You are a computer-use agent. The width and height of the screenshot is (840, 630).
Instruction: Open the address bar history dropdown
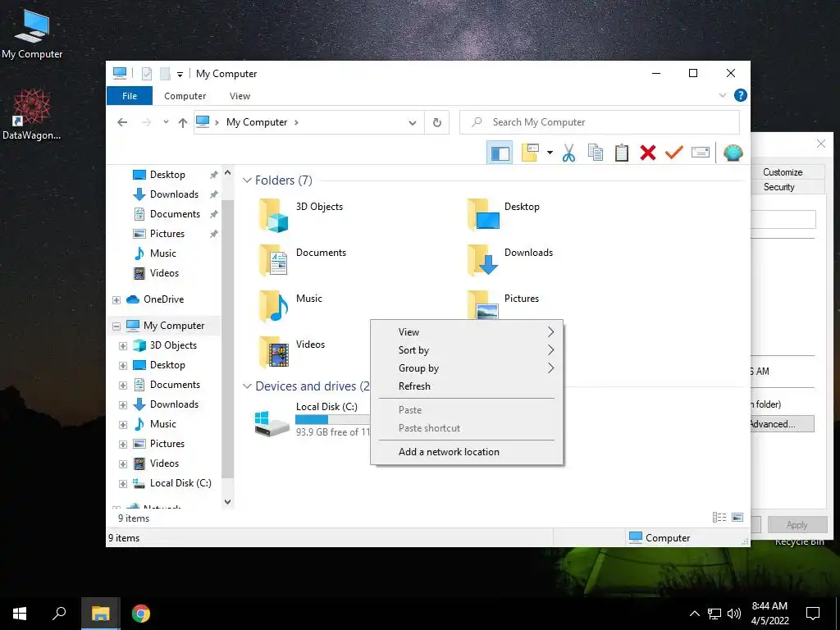[413, 123]
